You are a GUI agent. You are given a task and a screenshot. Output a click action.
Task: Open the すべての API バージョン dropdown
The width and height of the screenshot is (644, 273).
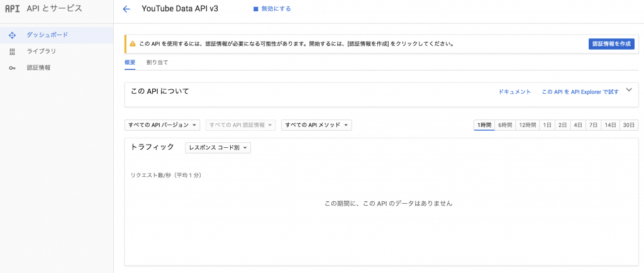[162, 125]
